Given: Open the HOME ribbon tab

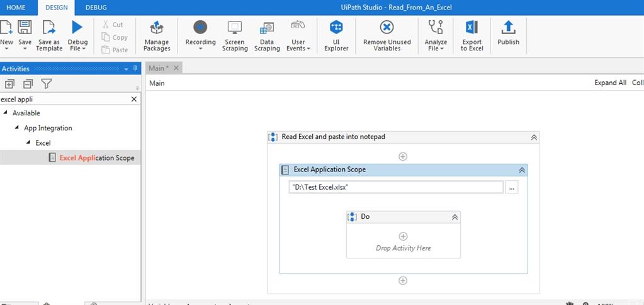Looking at the screenshot, I should point(16,8).
